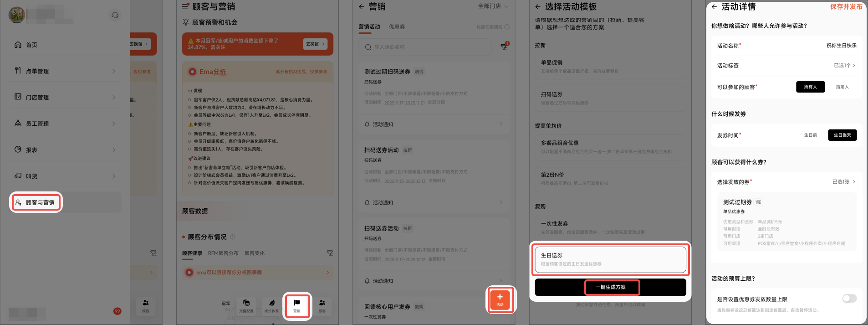Select 指定人 for eligible customers
This screenshot has height=325, width=868.
click(842, 87)
